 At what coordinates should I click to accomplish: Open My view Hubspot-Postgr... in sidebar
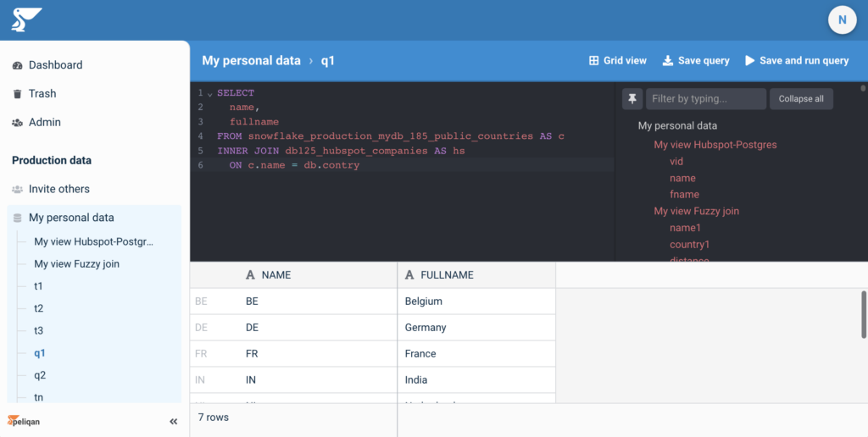click(93, 241)
